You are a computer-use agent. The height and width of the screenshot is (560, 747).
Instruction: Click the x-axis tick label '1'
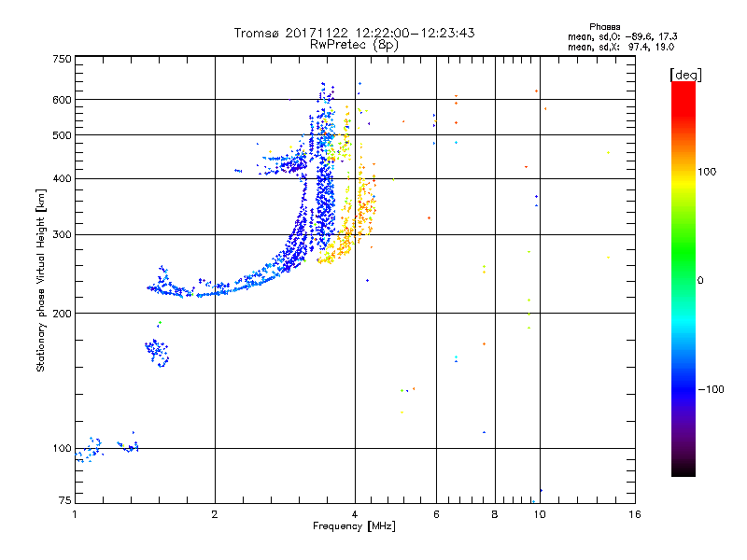tap(75, 514)
